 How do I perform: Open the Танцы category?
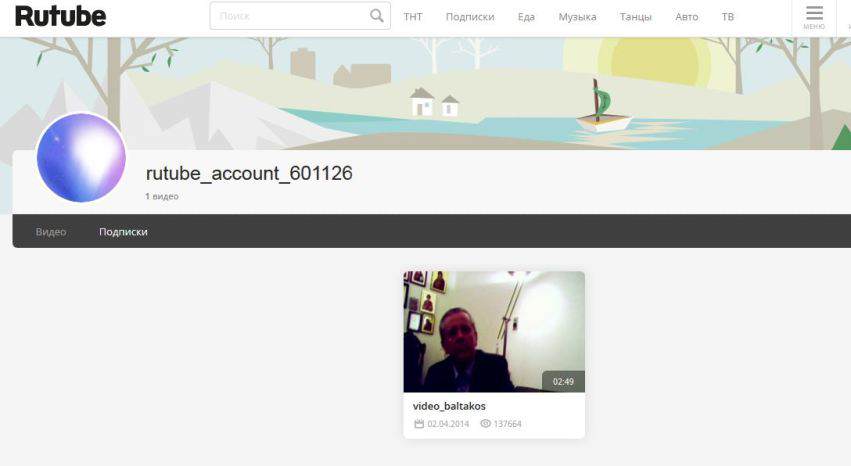635,17
